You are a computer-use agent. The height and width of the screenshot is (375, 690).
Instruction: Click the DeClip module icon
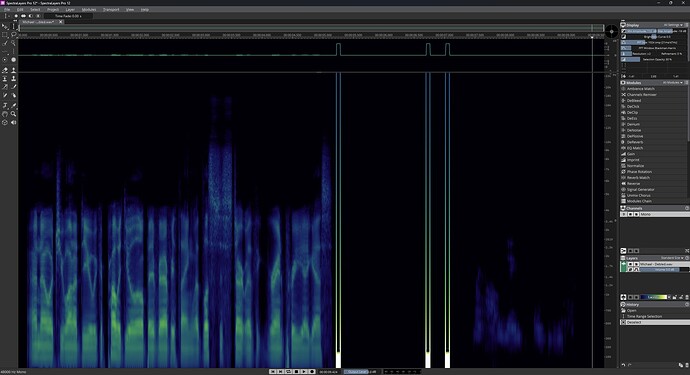(623, 113)
